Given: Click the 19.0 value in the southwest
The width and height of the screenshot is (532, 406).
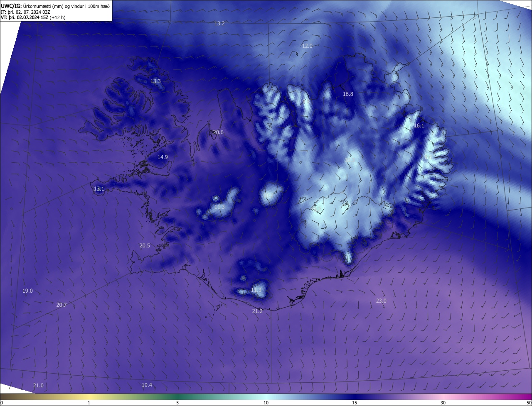Looking at the screenshot, I should point(27,291).
